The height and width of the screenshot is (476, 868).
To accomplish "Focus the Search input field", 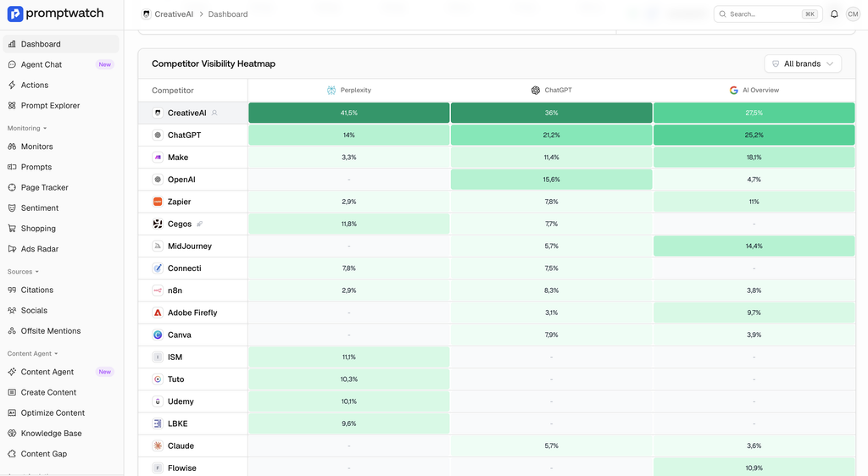I will point(768,14).
